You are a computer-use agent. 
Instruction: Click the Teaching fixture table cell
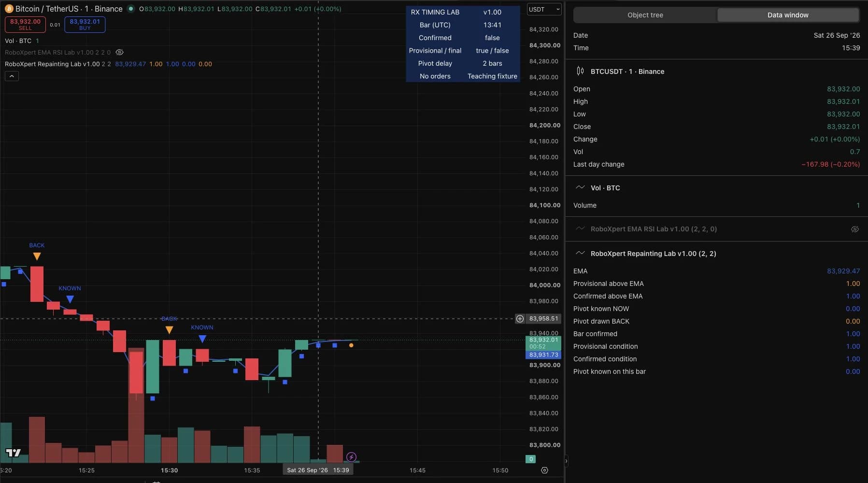tap(492, 76)
